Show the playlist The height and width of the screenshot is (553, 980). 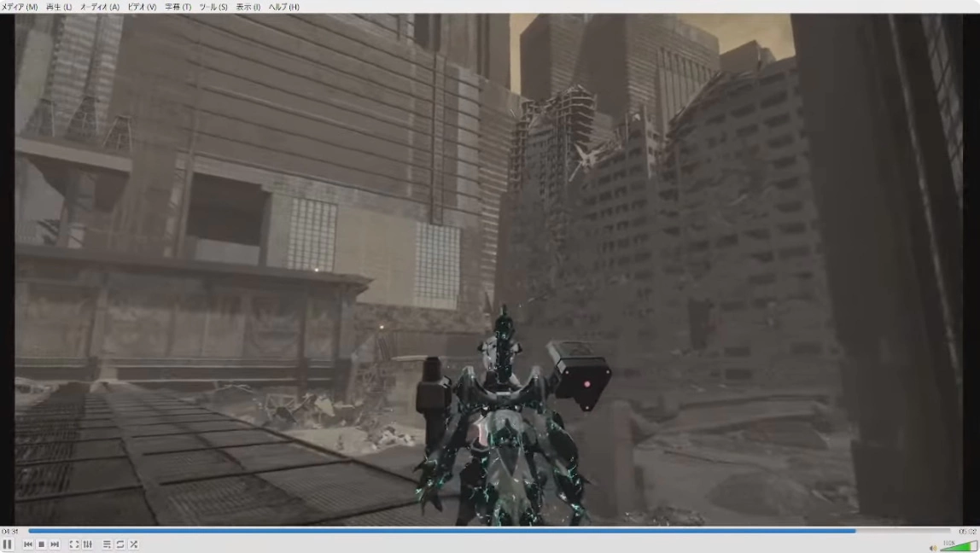tap(107, 544)
